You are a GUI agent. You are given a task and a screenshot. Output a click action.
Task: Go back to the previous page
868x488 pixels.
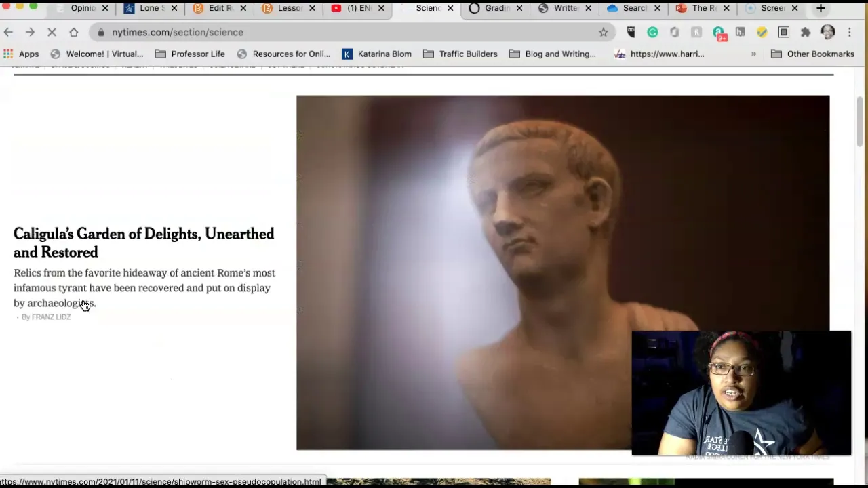(x=8, y=32)
